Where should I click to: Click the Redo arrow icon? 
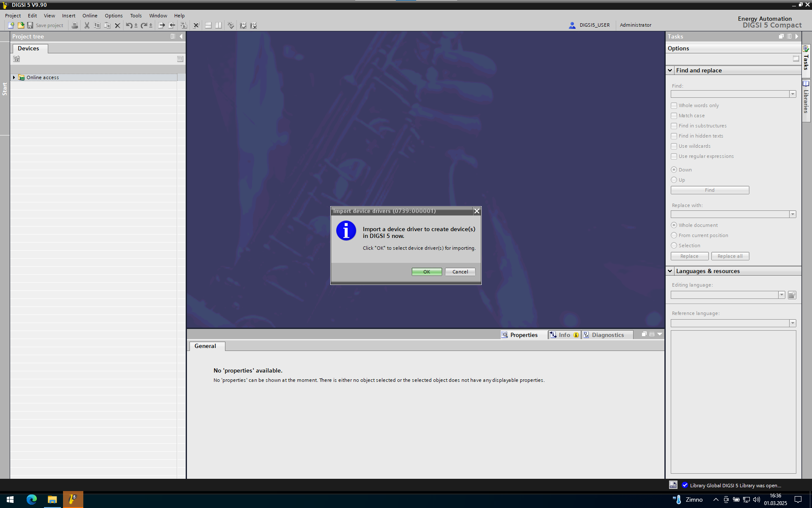[x=144, y=25]
